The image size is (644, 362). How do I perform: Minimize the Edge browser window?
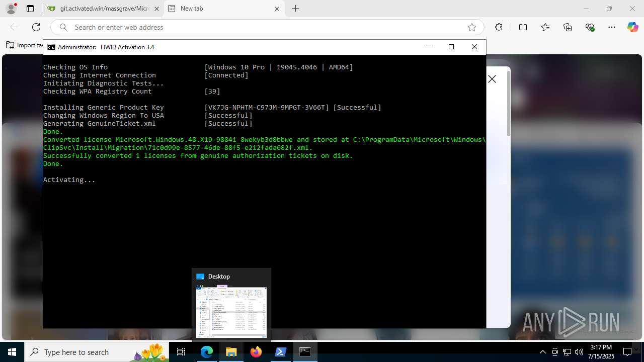[x=586, y=9]
